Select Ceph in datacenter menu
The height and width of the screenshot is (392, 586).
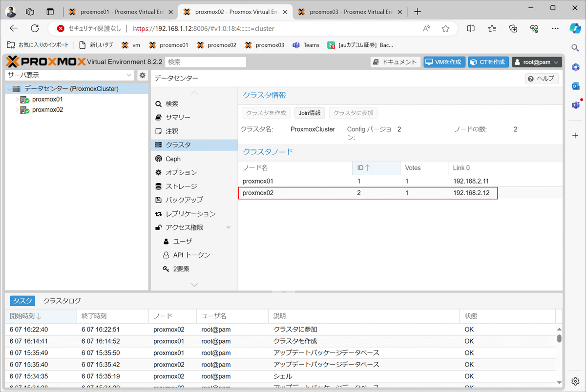[x=194, y=159]
